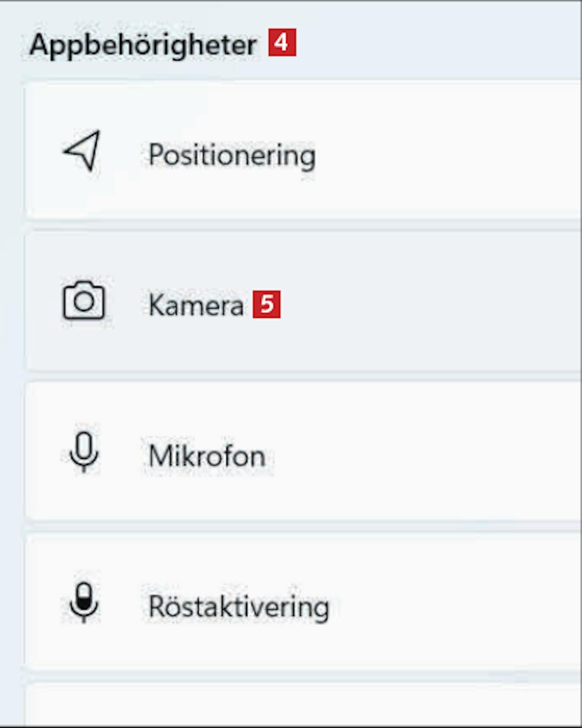Click the Appbehörigheter section heading

tap(143, 45)
